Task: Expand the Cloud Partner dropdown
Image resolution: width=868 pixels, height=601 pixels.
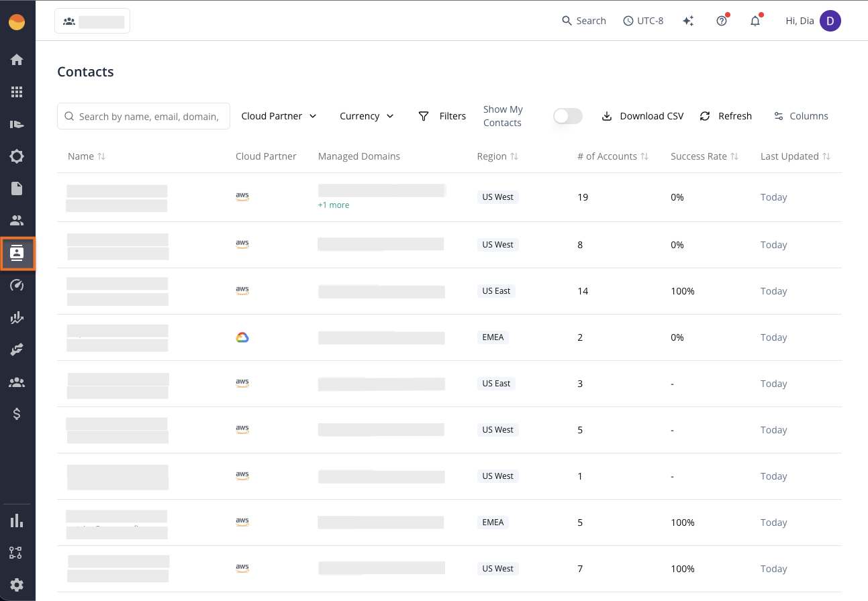Action: click(279, 116)
